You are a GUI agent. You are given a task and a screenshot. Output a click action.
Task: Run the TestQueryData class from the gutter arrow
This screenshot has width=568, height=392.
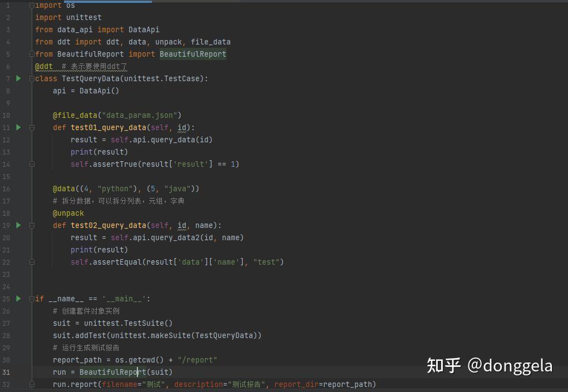coord(18,78)
